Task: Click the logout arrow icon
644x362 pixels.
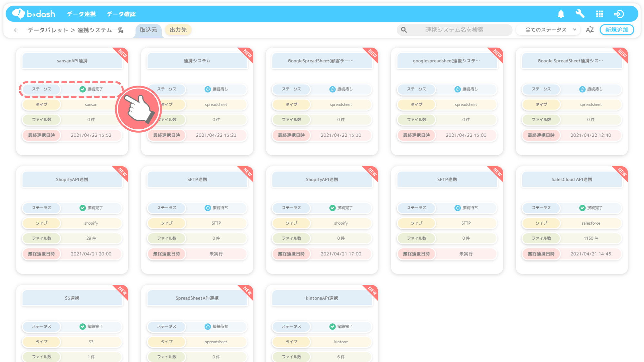Action: [x=619, y=14]
